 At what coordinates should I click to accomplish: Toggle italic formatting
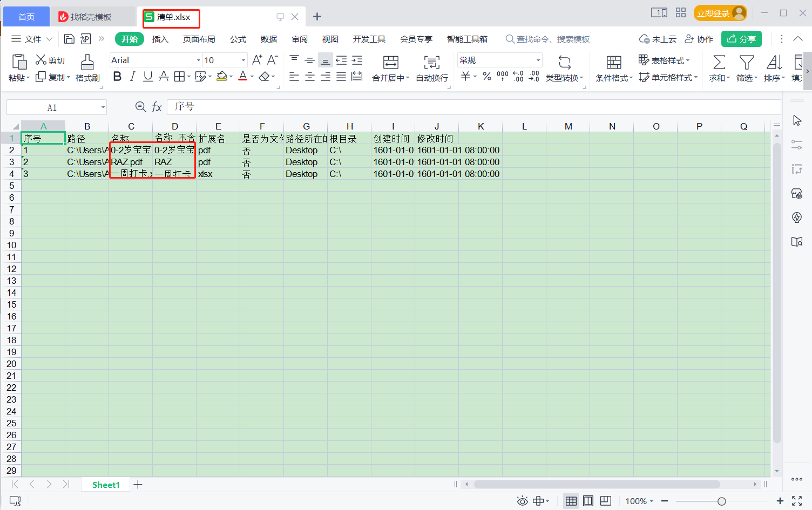(132, 76)
